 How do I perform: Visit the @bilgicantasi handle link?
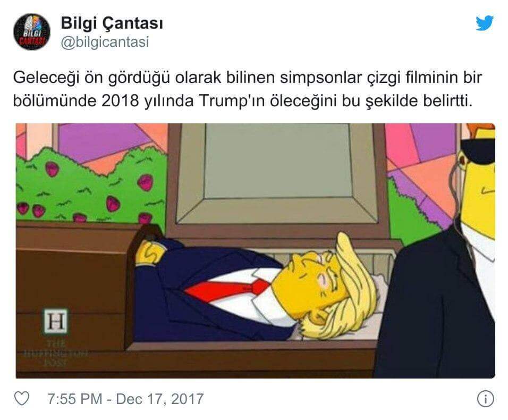click(105, 42)
